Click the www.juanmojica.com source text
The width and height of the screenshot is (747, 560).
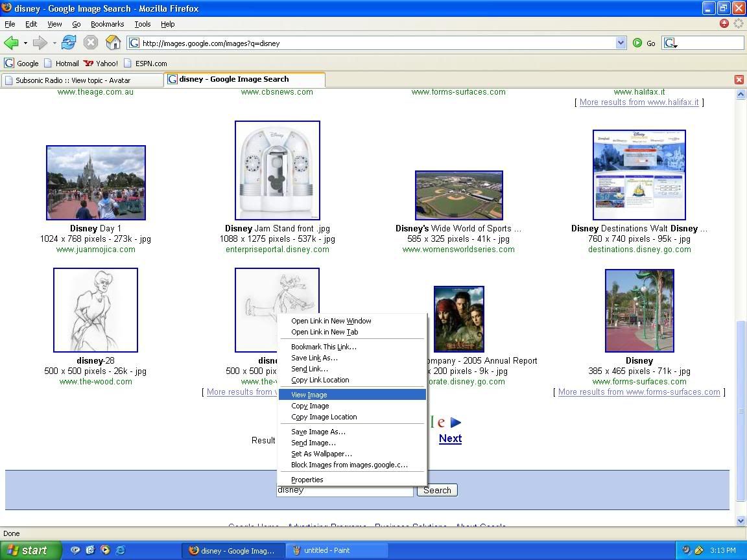coord(96,249)
